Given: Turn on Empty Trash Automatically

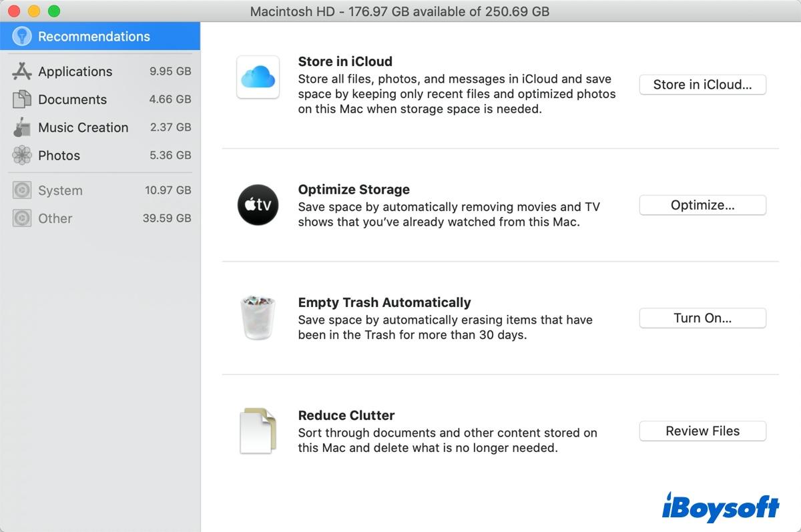Looking at the screenshot, I should pos(702,318).
